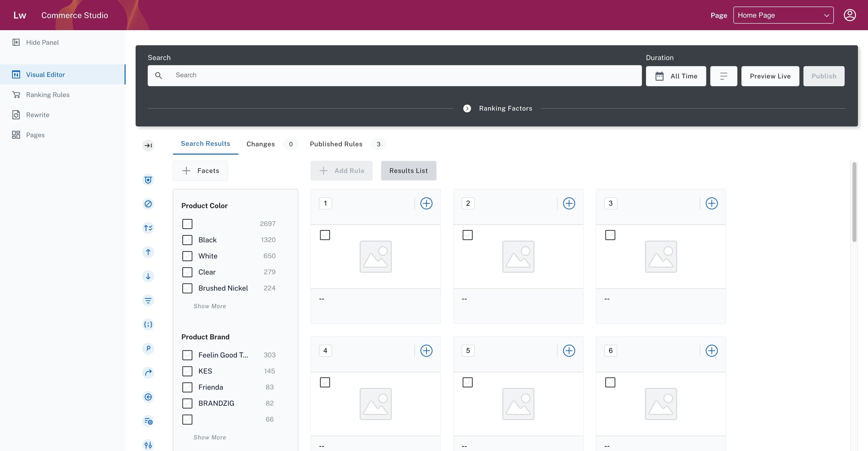Click the Preview Live button
Image resolution: width=868 pixels, height=451 pixels.
tap(770, 76)
